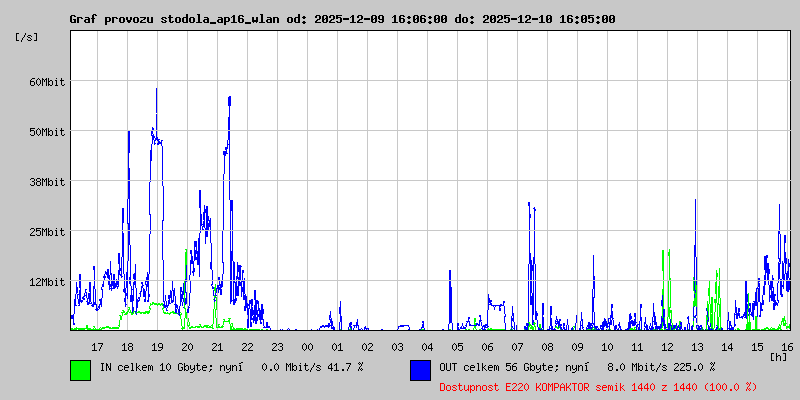Click the '10' hour label on x-axis

click(607, 347)
